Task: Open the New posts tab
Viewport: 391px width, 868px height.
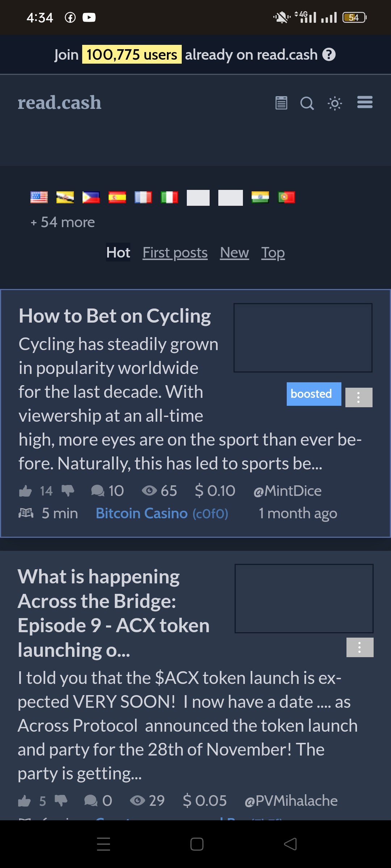Action: coord(235,252)
